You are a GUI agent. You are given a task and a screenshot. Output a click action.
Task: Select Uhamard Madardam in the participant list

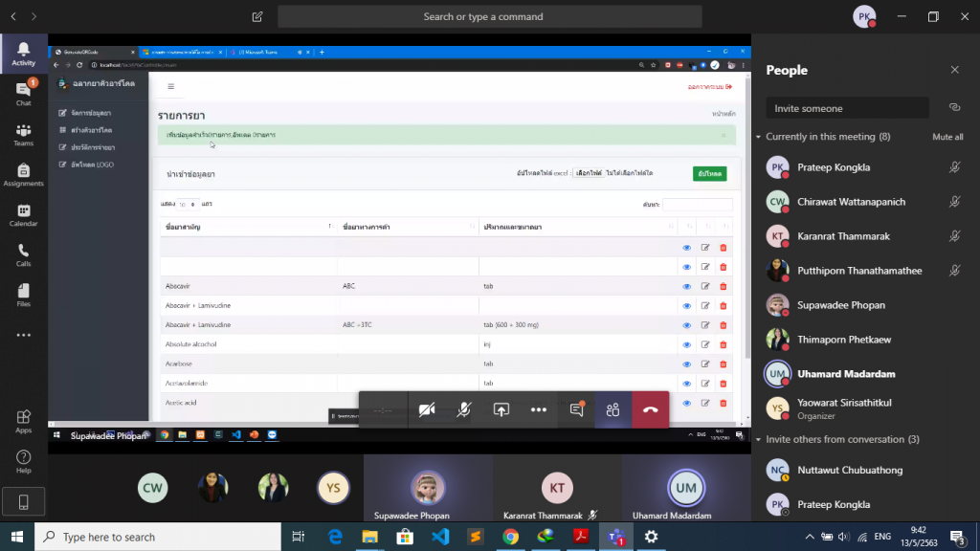[846, 374]
